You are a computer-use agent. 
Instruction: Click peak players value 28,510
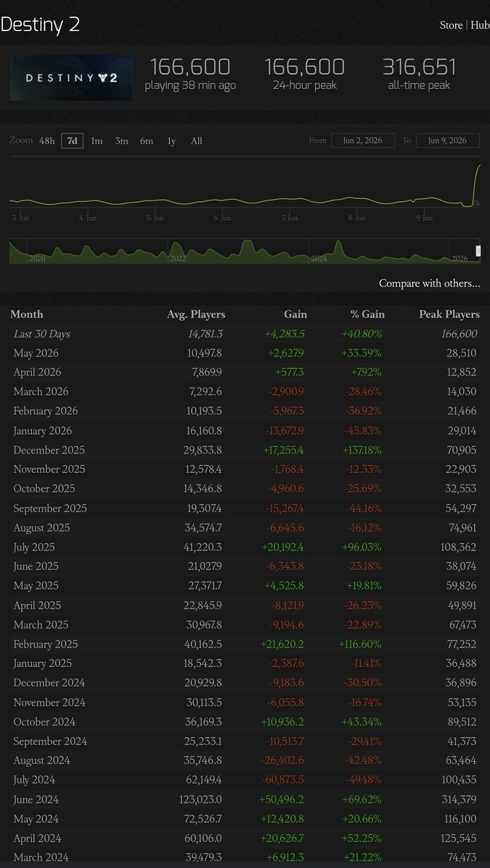pos(462,353)
